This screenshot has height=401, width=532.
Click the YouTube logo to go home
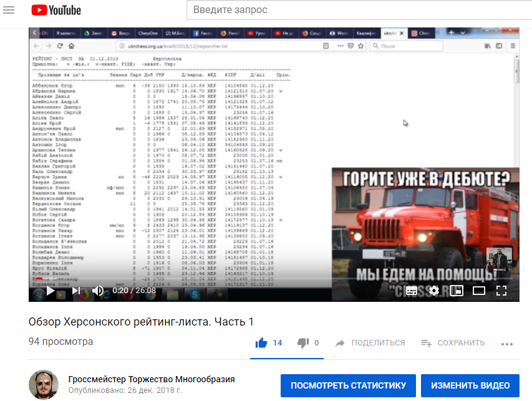[x=56, y=11]
